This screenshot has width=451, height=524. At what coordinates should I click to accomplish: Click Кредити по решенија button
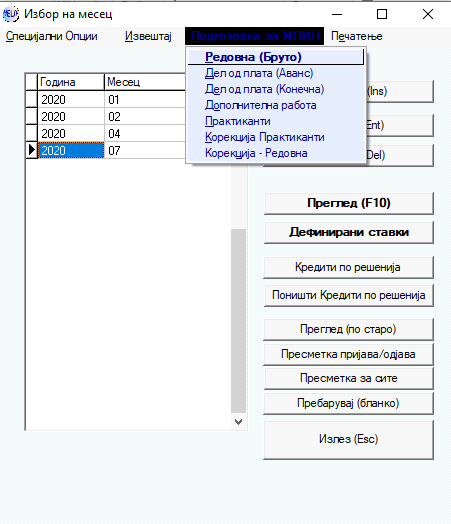click(349, 267)
